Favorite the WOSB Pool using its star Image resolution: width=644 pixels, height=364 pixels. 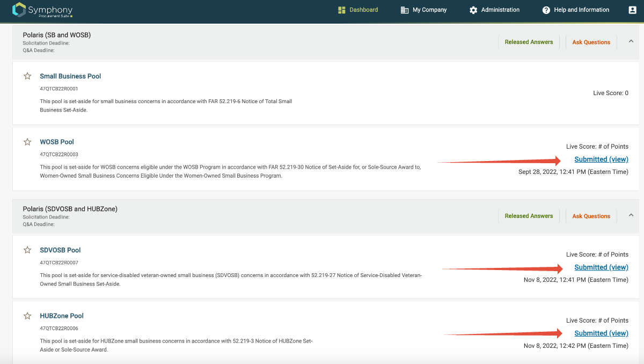(x=27, y=141)
